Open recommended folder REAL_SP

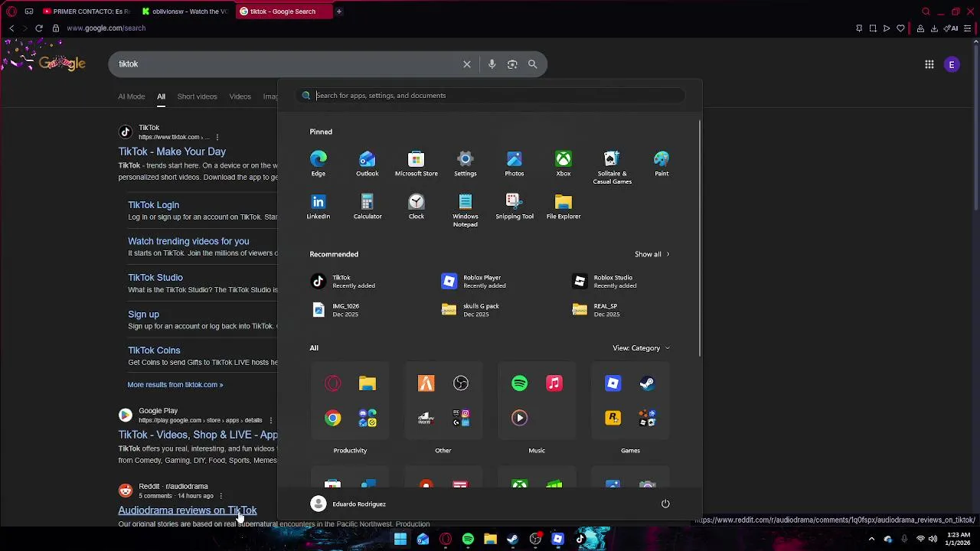point(596,310)
